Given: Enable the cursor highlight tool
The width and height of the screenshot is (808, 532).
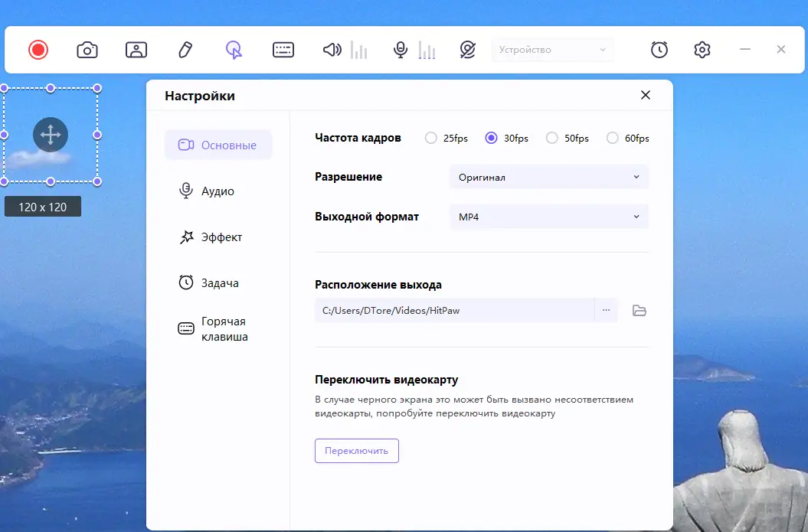Looking at the screenshot, I should point(234,49).
